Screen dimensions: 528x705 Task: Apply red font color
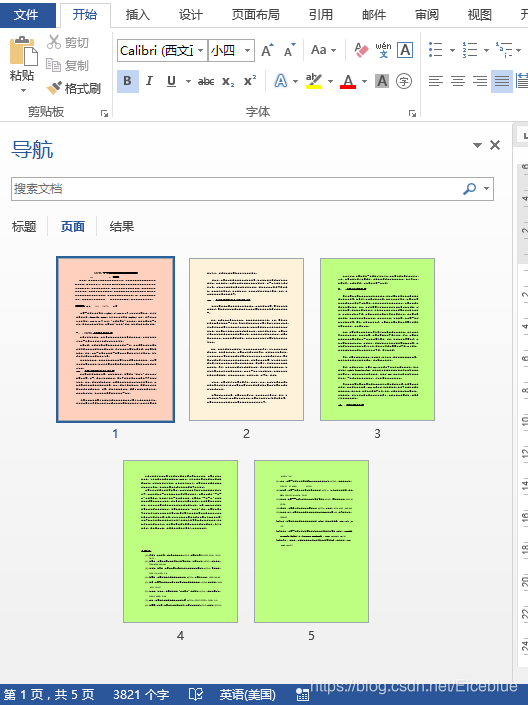click(348, 81)
